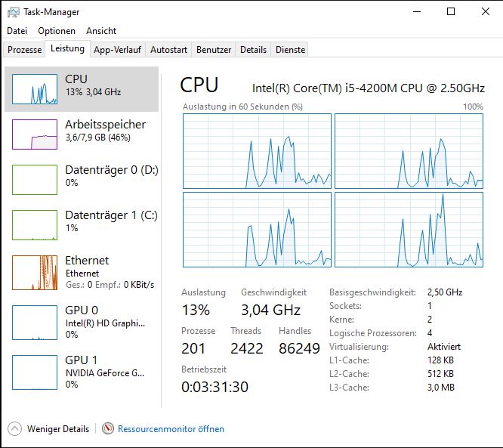503x448 pixels.
Task: Select the CPU mini graph thumbnail
Action: pyautogui.click(x=35, y=89)
